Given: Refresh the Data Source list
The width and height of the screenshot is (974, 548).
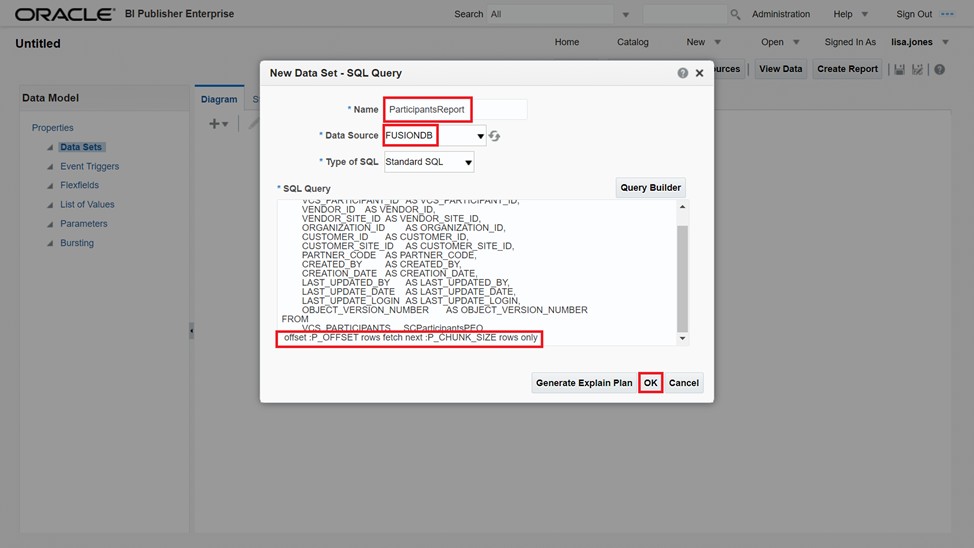Looking at the screenshot, I should coord(494,135).
